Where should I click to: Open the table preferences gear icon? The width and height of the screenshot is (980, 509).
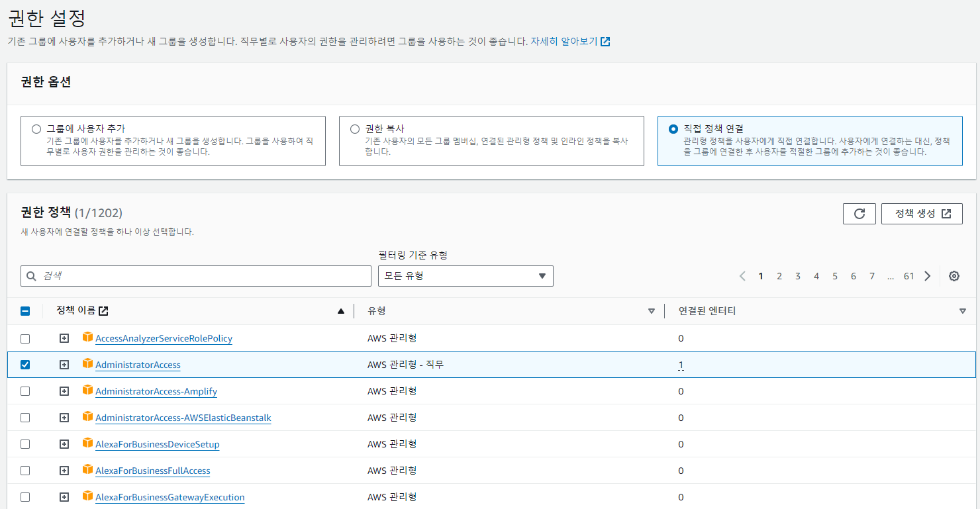(x=954, y=275)
